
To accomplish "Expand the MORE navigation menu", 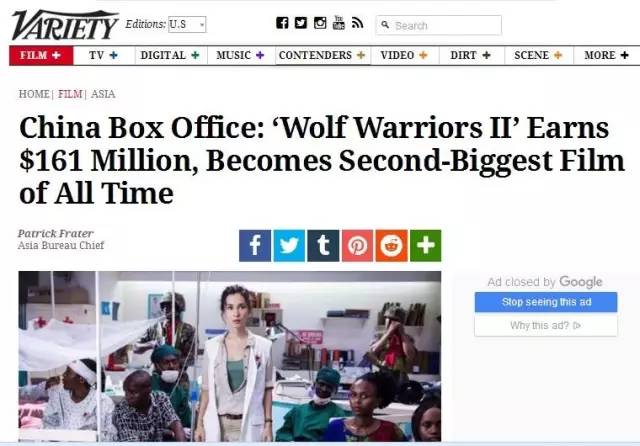I will pos(606,55).
